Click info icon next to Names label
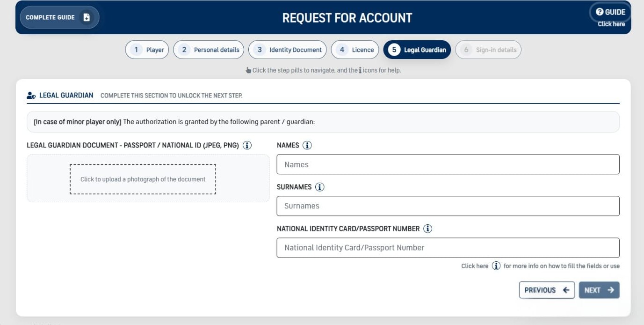Image resolution: width=644 pixels, height=325 pixels. [x=307, y=145]
